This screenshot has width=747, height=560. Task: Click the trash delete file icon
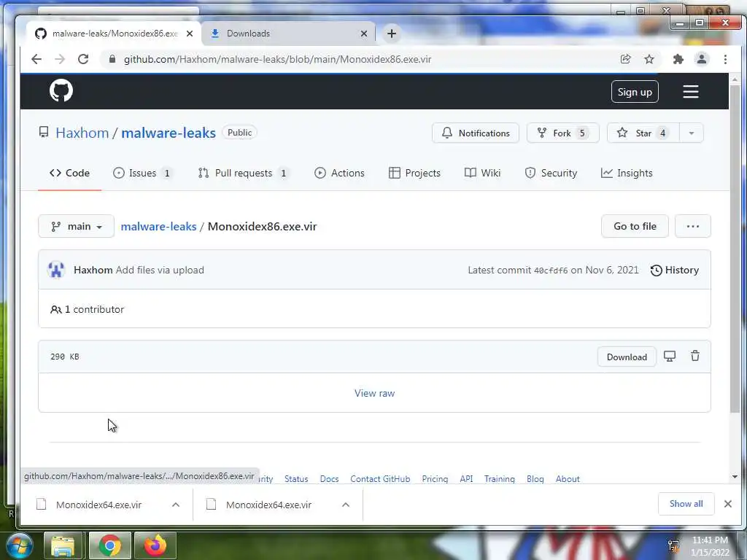tap(695, 356)
